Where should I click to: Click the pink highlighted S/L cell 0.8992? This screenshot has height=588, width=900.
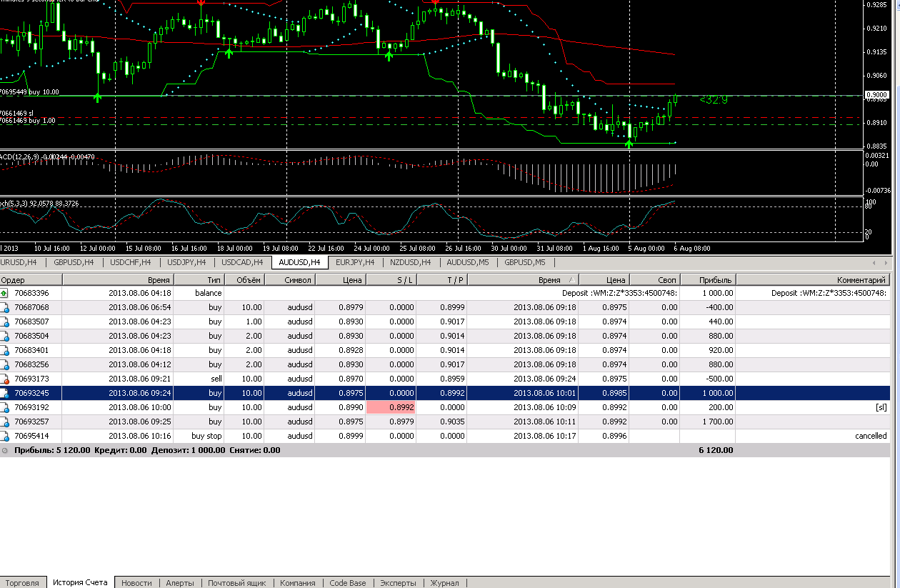point(391,407)
